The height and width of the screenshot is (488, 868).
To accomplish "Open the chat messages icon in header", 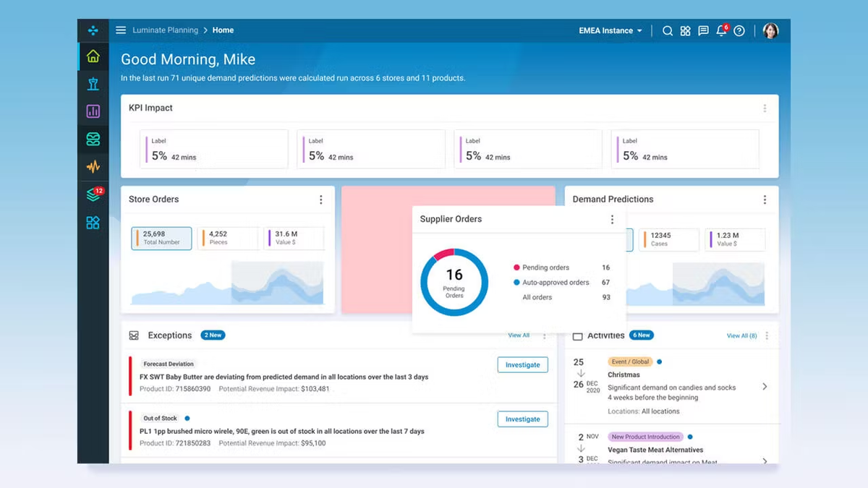I will point(703,31).
